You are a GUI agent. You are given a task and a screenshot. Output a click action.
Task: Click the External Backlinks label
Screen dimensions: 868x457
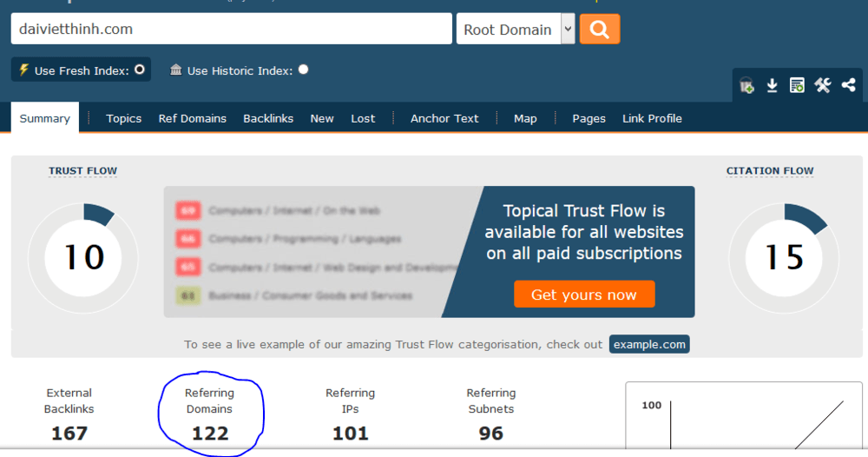[69, 401]
